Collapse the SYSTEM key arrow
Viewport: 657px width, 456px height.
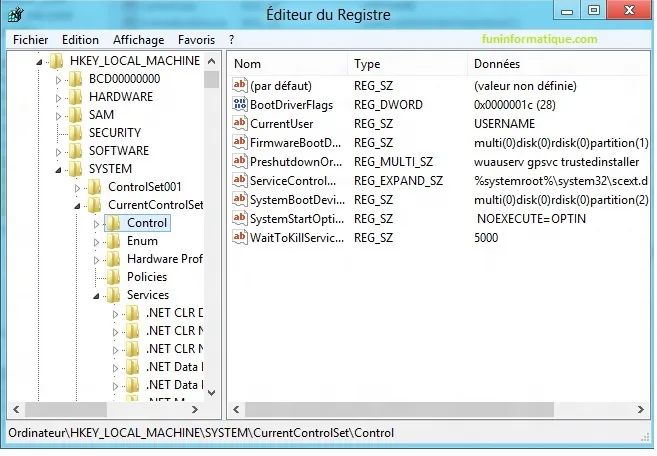click(58, 170)
